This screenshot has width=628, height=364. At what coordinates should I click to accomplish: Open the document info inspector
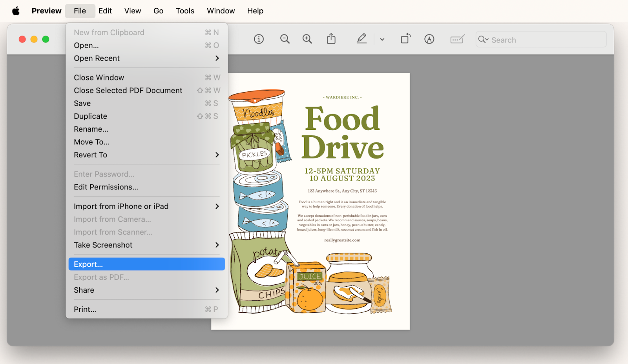(x=259, y=39)
